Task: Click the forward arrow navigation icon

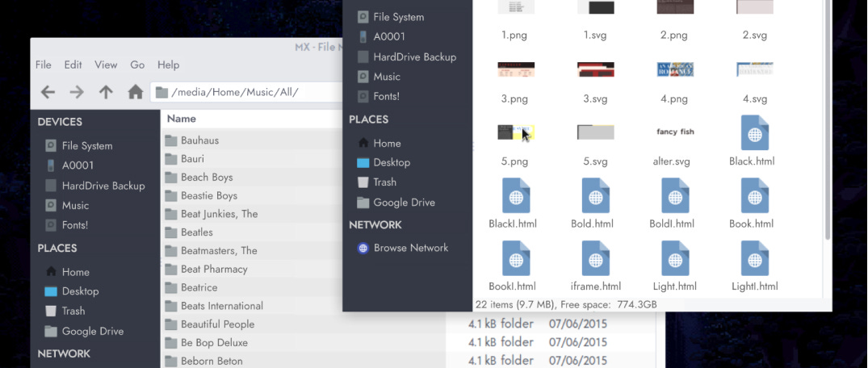Action: pyautogui.click(x=77, y=92)
